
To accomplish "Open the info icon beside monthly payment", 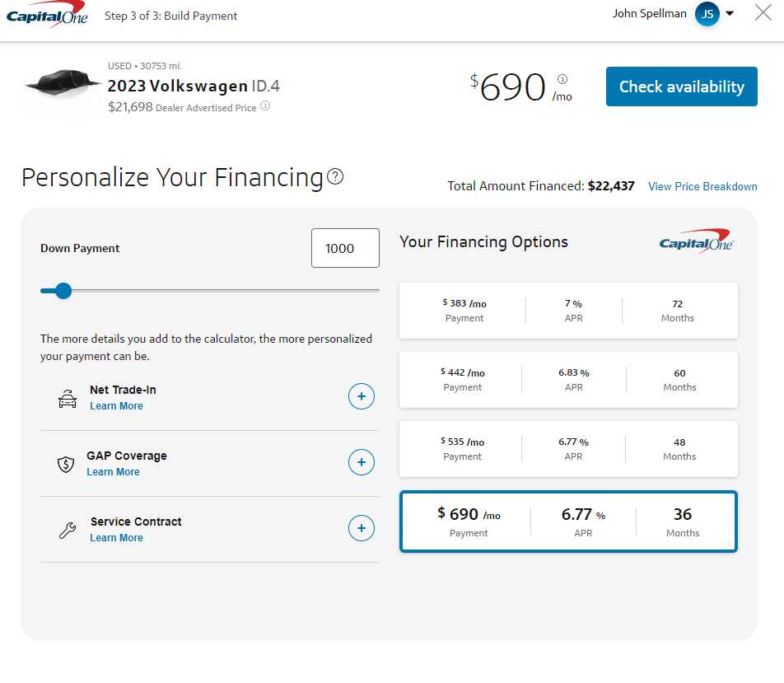I will pos(562,79).
